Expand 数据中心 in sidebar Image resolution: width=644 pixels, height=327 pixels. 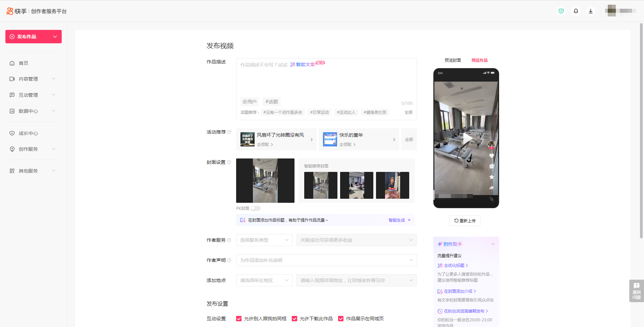[x=54, y=111]
